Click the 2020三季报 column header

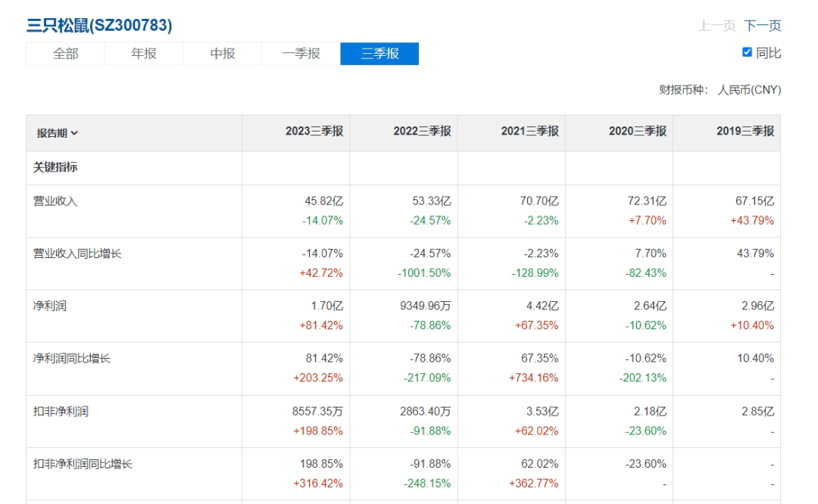(x=637, y=132)
